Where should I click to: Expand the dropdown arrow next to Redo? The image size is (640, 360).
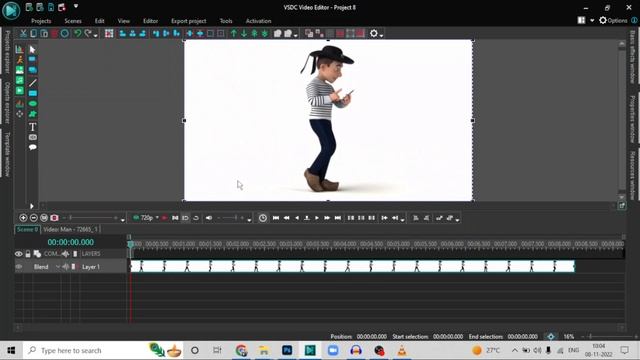pos(96,36)
